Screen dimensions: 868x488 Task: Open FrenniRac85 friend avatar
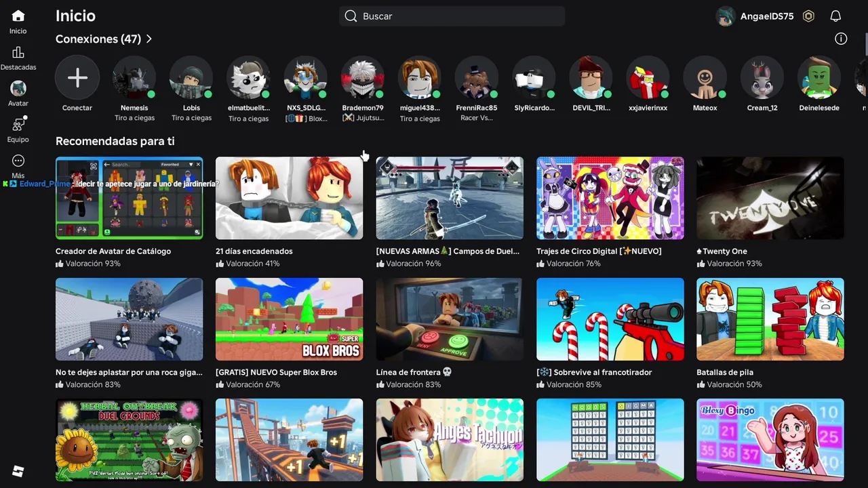(x=477, y=77)
